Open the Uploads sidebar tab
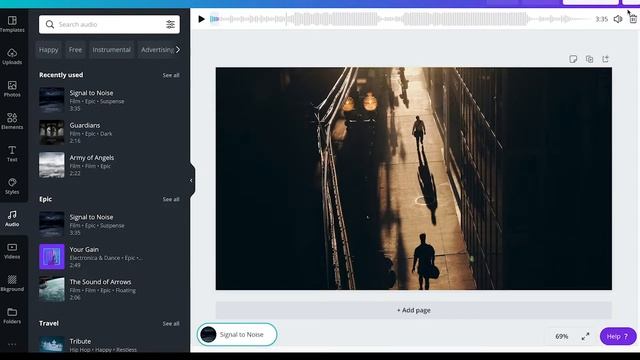The image size is (640, 360). [x=12, y=56]
